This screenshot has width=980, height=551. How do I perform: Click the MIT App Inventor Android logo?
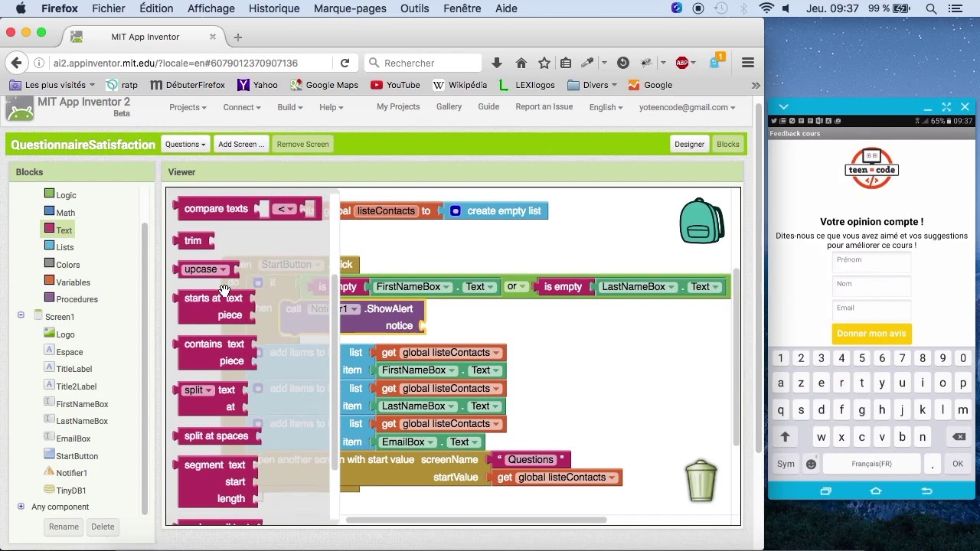click(20, 109)
